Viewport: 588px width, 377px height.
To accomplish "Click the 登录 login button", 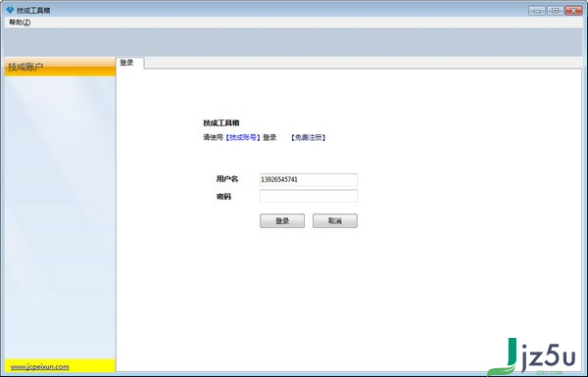I will pyautogui.click(x=282, y=220).
